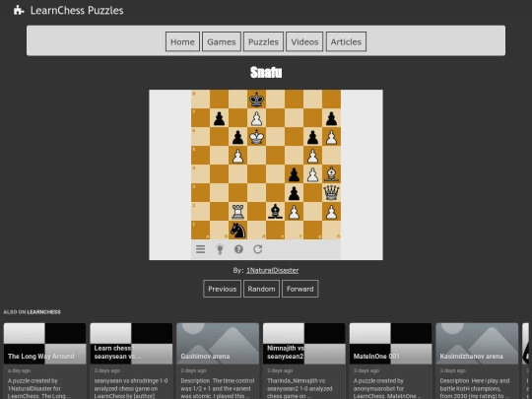Click the lightbulb hint icon
Screen dimensions: 532x399
(x=220, y=249)
